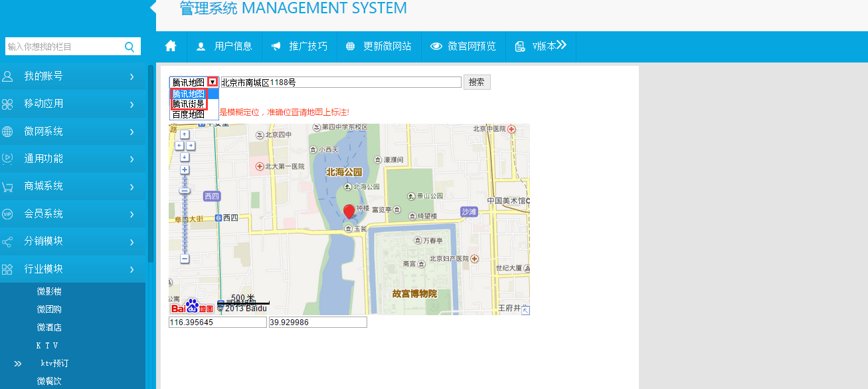Open the map provider dropdown arrow

[212, 82]
